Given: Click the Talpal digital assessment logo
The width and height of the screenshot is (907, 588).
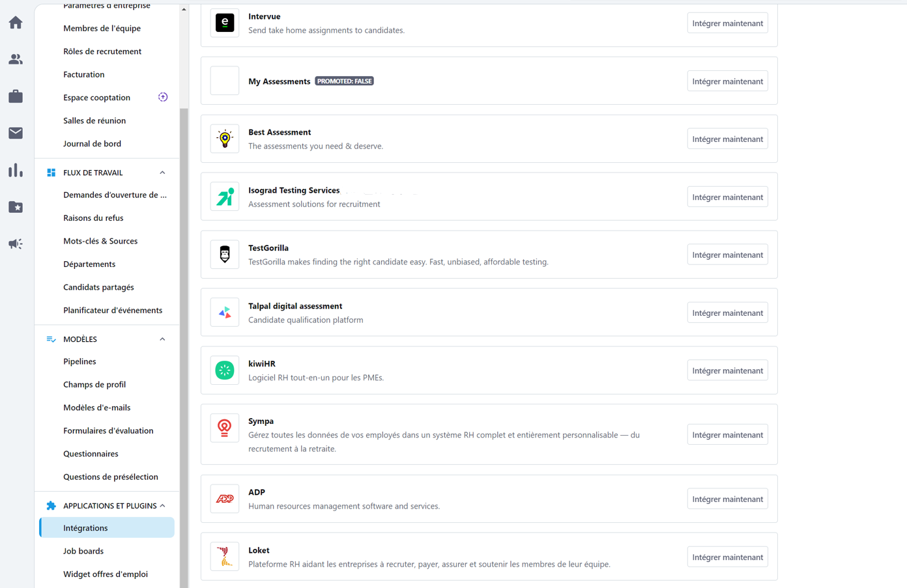Looking at the screenshot, I should [x=225, y=313].
